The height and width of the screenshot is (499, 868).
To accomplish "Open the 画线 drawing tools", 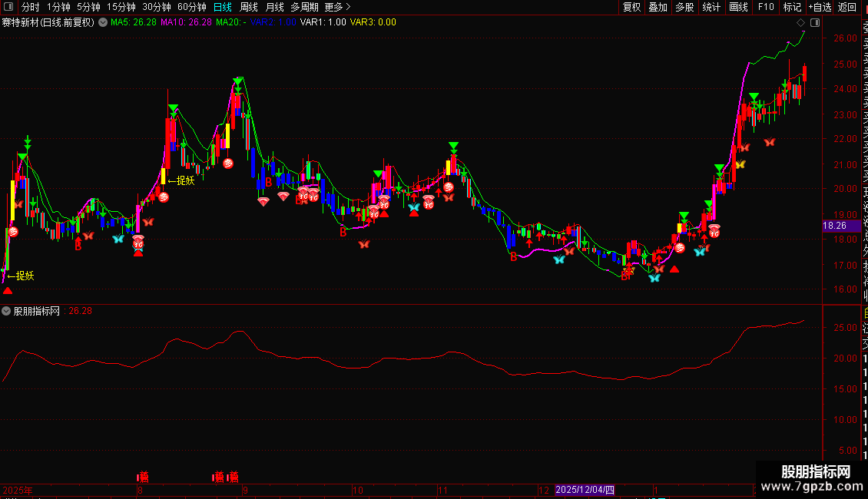I will (x=738, y=7).
